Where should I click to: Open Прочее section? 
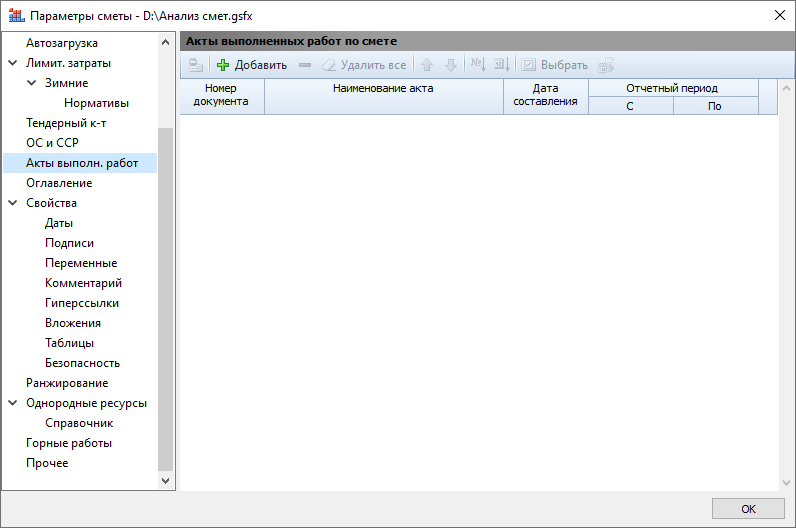47,463
